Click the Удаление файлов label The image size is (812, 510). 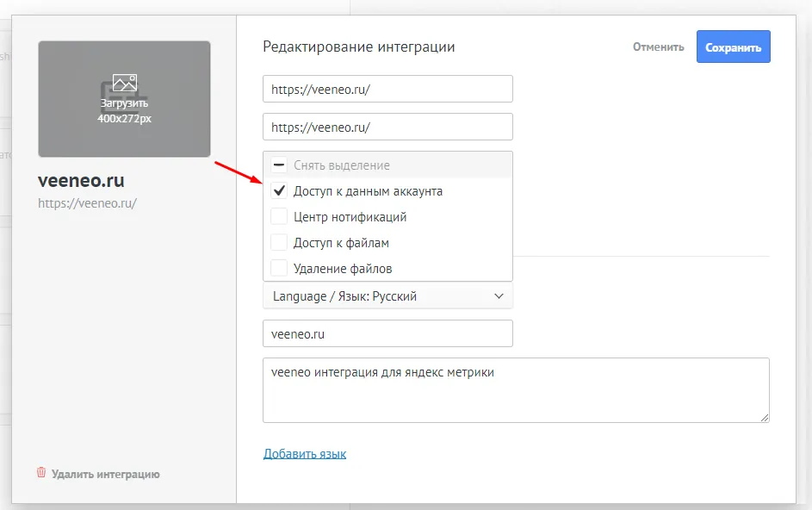coord(343,269)
